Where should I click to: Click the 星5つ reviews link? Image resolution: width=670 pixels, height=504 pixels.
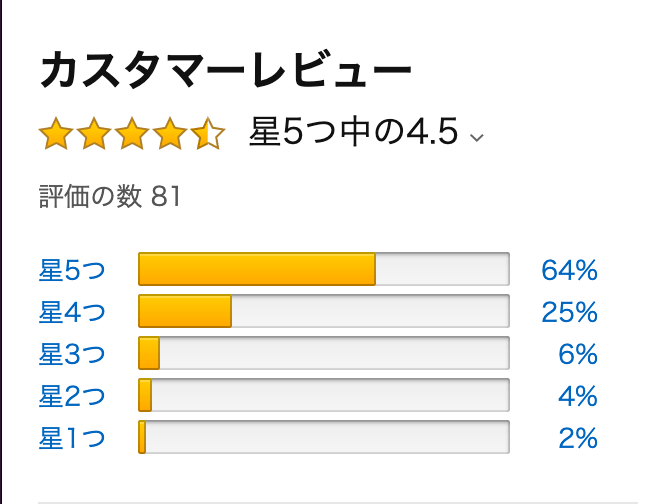(72, 270)
